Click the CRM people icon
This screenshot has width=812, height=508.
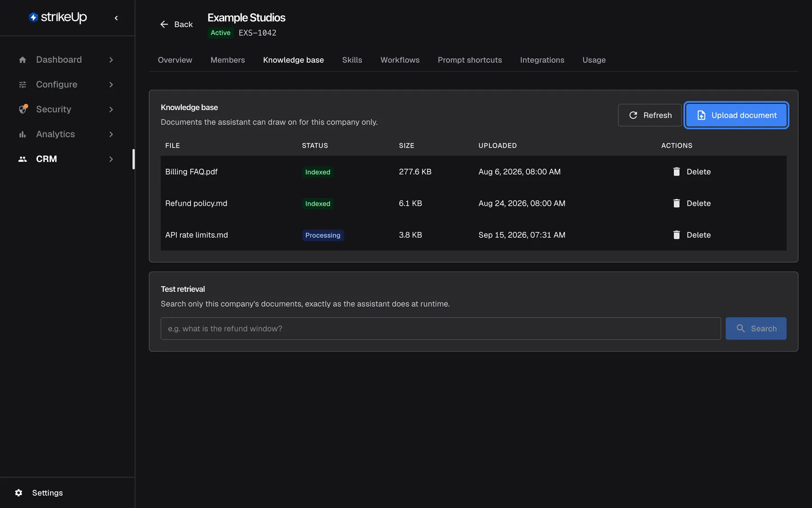(23, 159)
